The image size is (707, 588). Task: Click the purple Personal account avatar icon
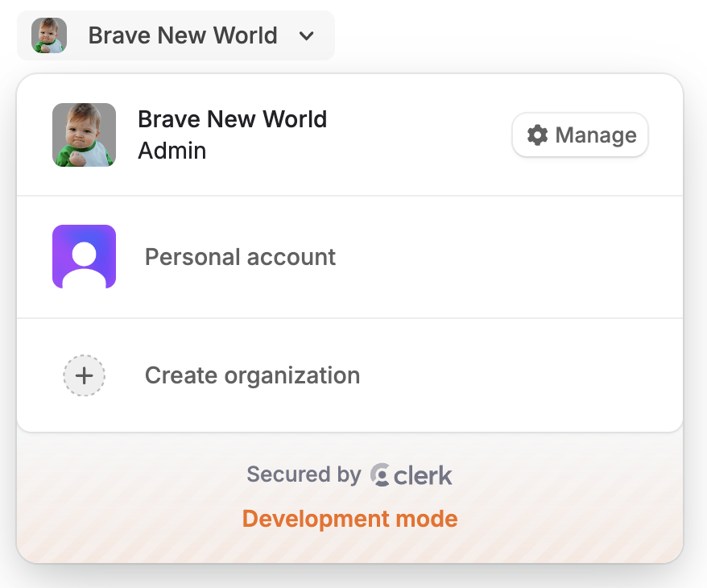tap(85, 257)
